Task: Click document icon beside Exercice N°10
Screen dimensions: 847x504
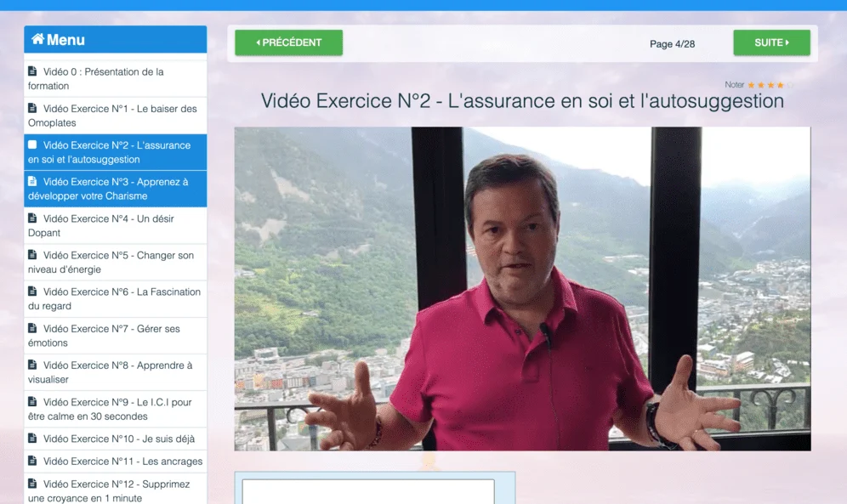Action: [32, 439]
